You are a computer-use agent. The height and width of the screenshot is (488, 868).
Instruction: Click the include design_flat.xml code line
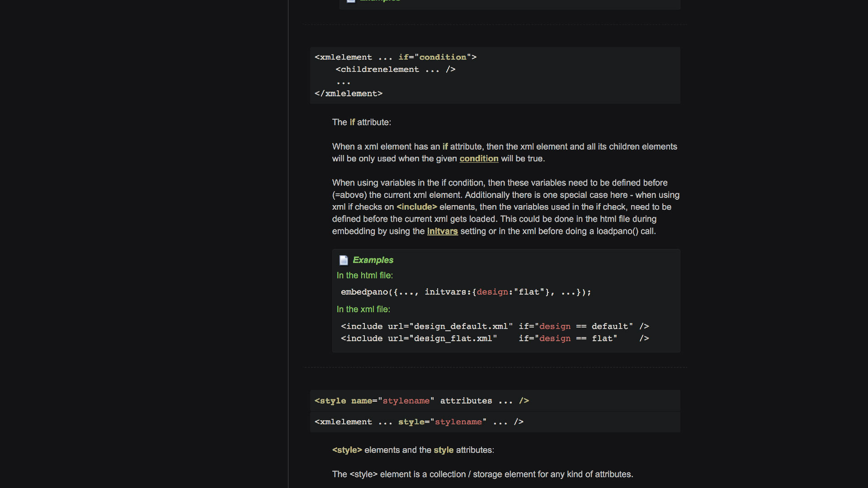click(x=495, y=338)
